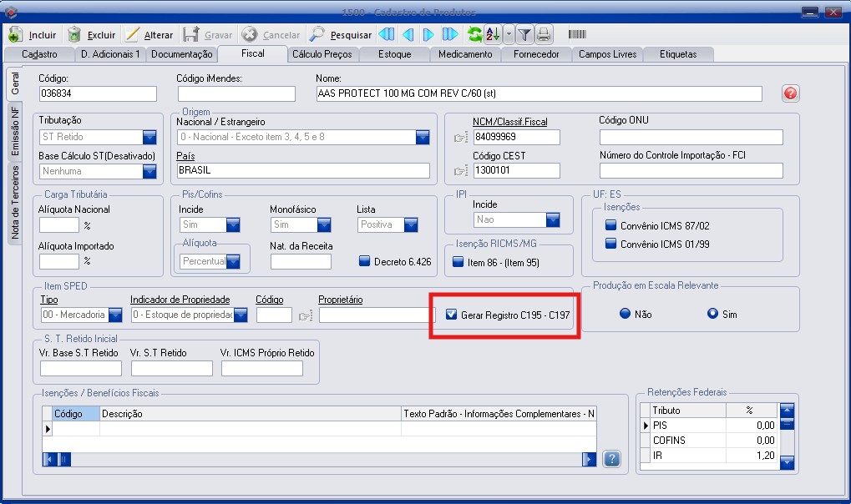Go to the first record arrow
This screenshot has width=851, height=504.
386,35
